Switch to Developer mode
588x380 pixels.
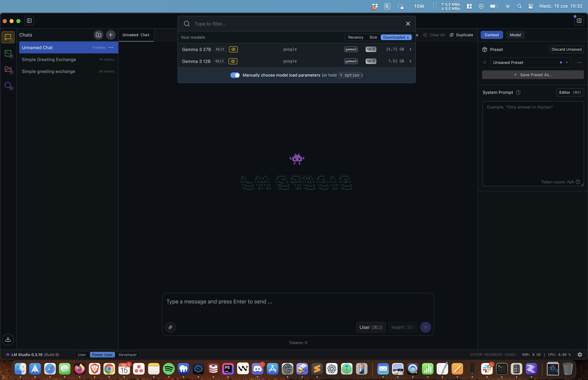point(128,355)
